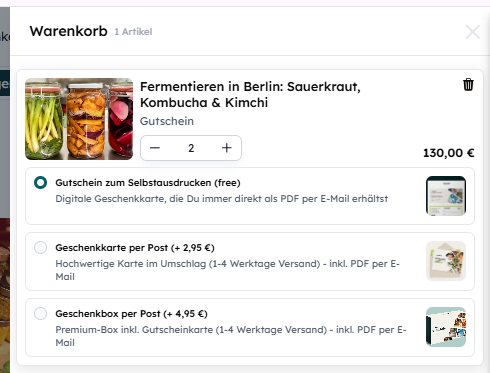Decrease voucher quantity with the minus icon
This screenshot has width=490, height=373.
(x=155, y=148)
